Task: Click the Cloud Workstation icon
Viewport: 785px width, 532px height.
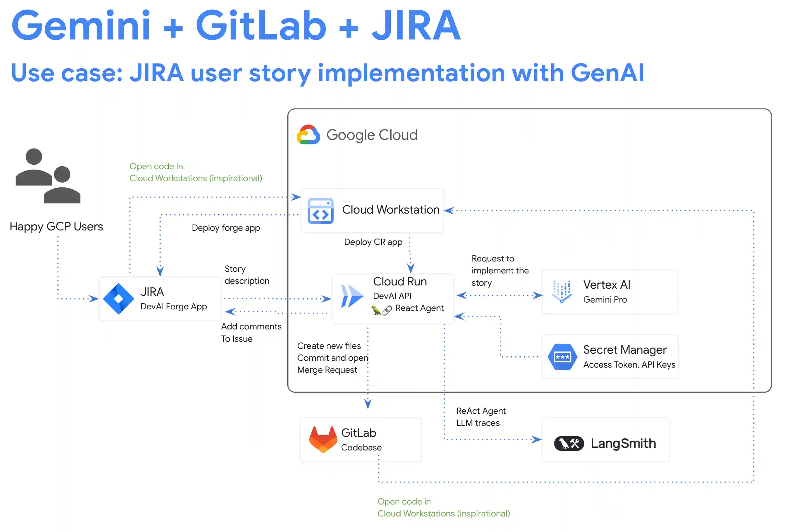Action: click(320, 210)
